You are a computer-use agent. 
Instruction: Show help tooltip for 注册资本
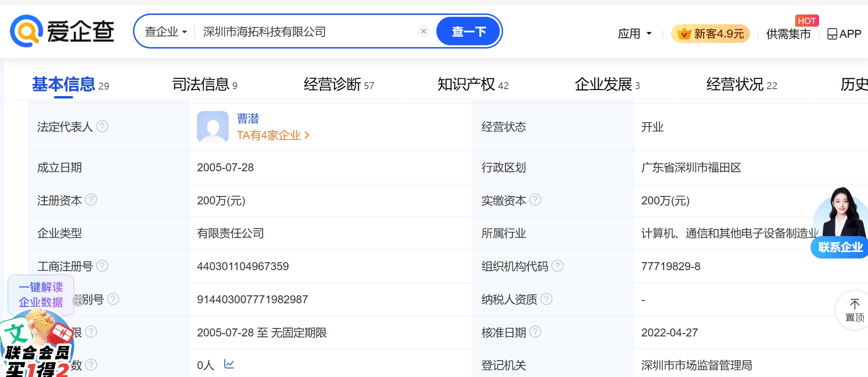pos(91,200)
